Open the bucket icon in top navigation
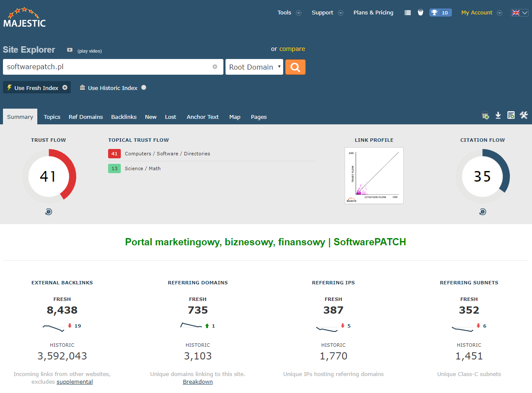 click(x=421, y=13)
